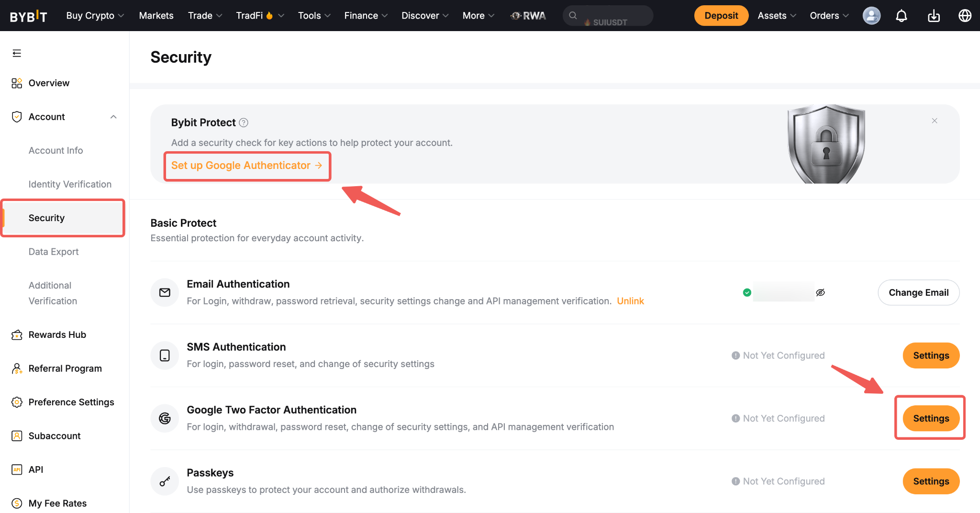Image resolution: width=980 pixels, height=513 pixels.
Task: Open Settings for Google Two Factor Authentication
Action: click(931, 418)
